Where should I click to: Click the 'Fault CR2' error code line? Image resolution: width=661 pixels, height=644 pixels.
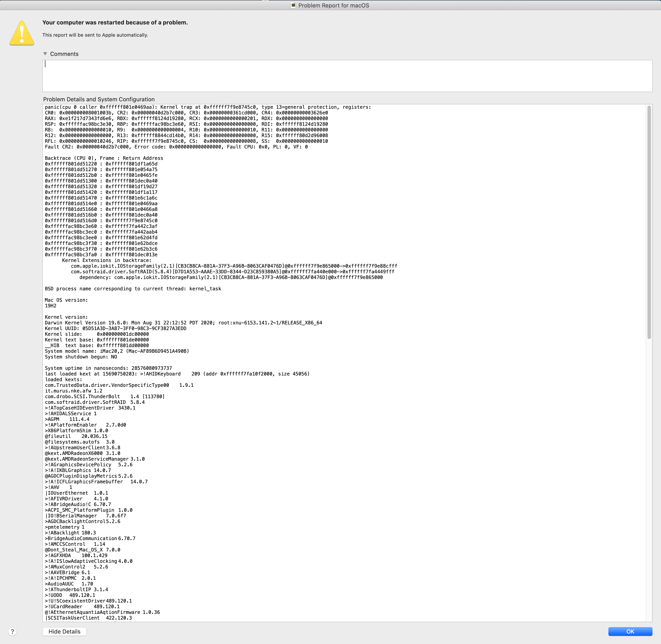[x=176, y=147]
